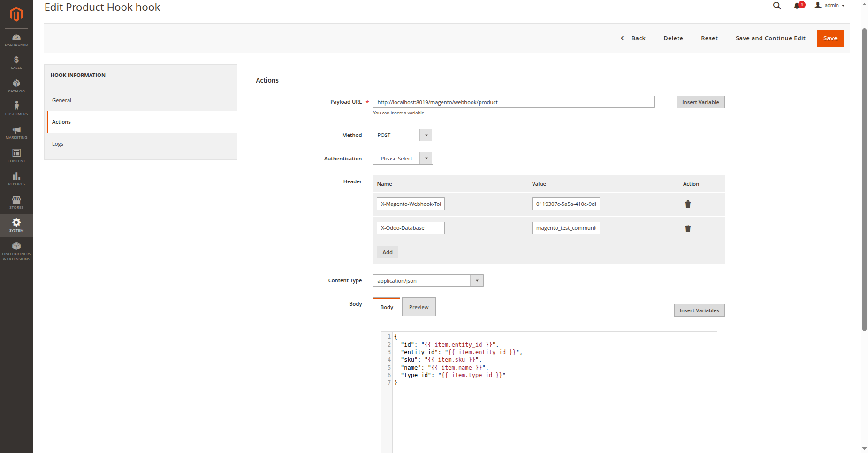Delete the X-Magento-Webhook-Token header row
The image size is (868, 453).
tap(688, 204)
